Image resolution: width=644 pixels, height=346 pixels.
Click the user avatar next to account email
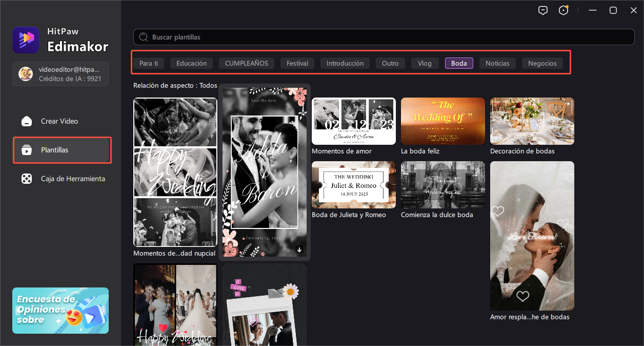point(26,74)
